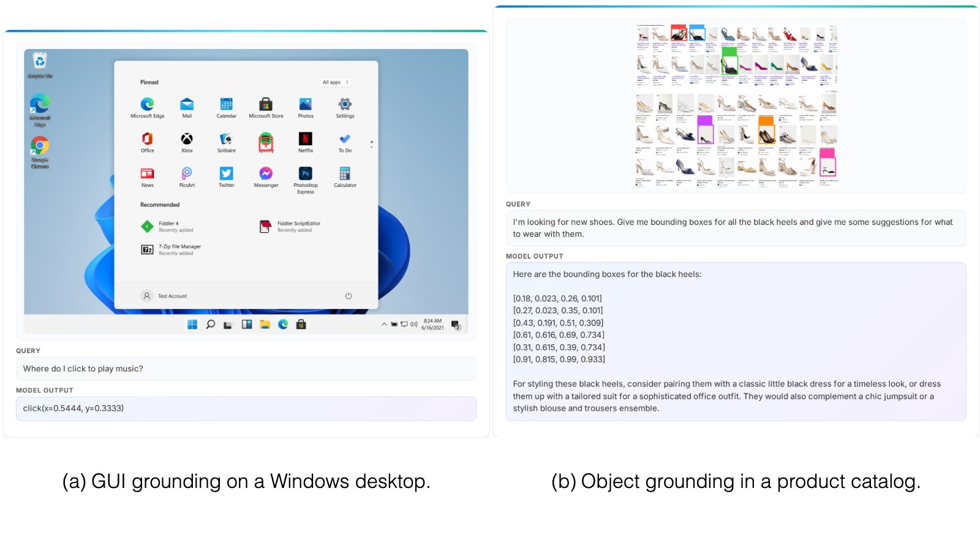The width and height of the screenshot is (980, 548).
Task: Open the Xbox app
Action: point(187,142)
